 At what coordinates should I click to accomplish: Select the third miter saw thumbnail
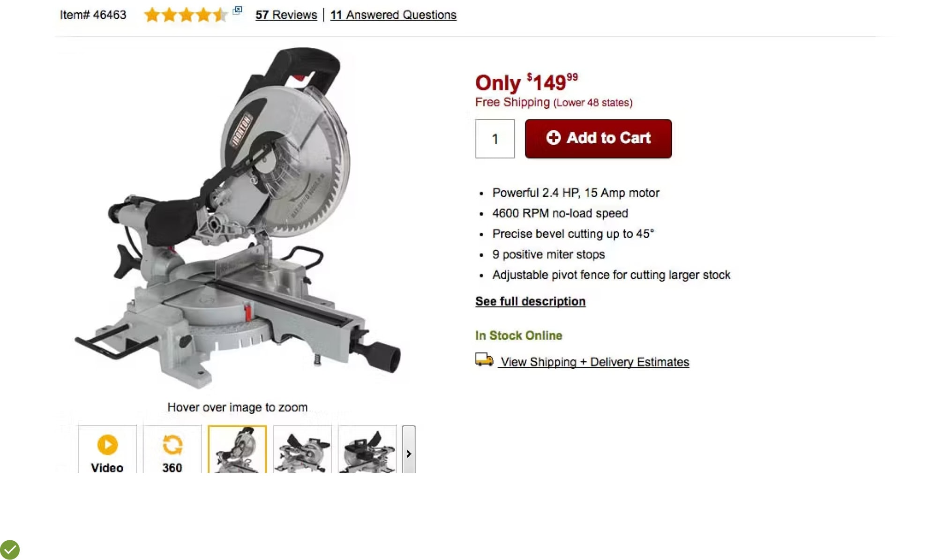[x=367, y=450]
